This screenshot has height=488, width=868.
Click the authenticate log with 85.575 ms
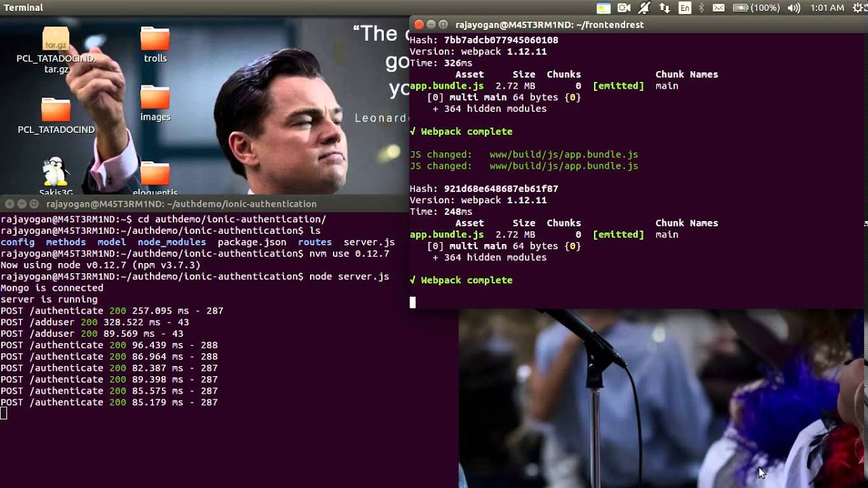(109, 391)
